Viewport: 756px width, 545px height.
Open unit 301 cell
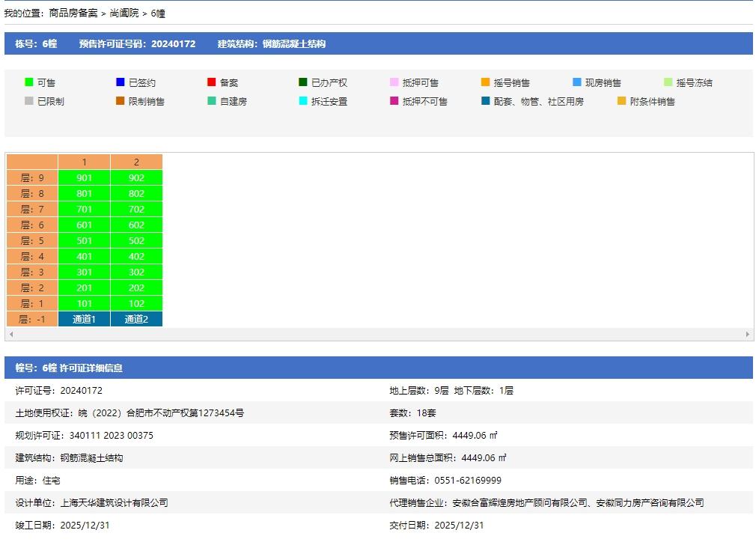point(84,272)
